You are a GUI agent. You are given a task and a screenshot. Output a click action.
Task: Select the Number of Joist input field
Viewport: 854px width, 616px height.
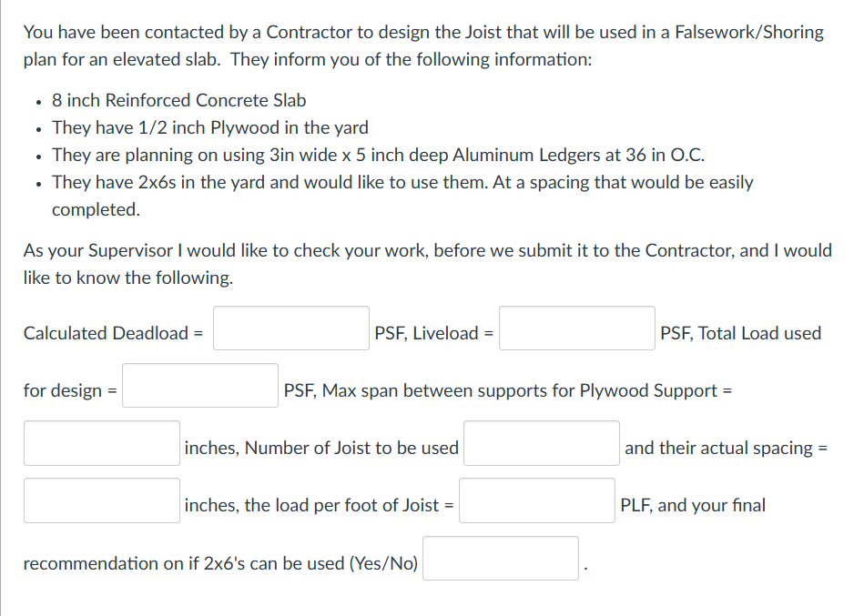pyautogui.click(x=540, y=442)
